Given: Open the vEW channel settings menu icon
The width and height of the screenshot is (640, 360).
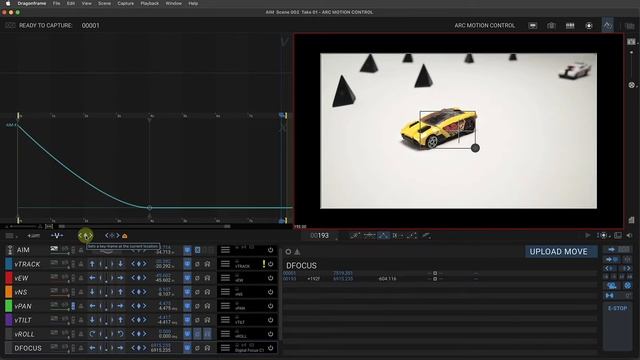Looking at the screenshot, I should (225, 278).
